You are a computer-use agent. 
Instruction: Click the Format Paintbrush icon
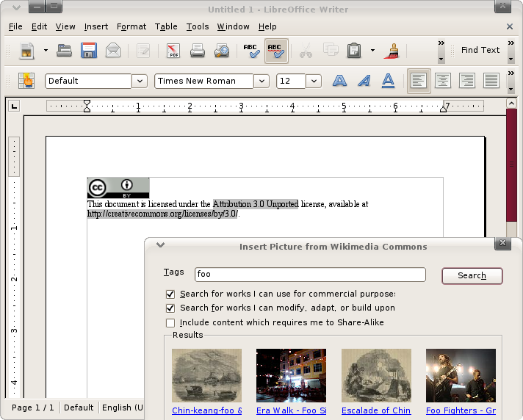(x=392, y=51)
